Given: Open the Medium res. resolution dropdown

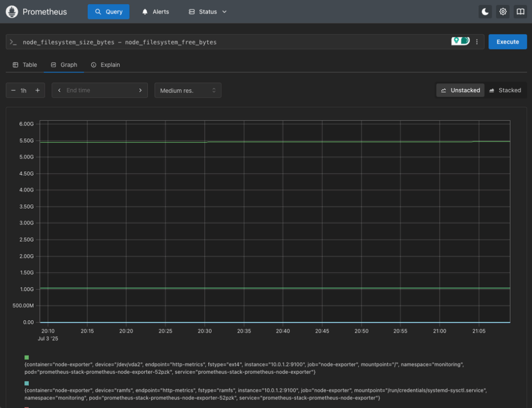Looking at the screenshot, I should pos(187,90).
